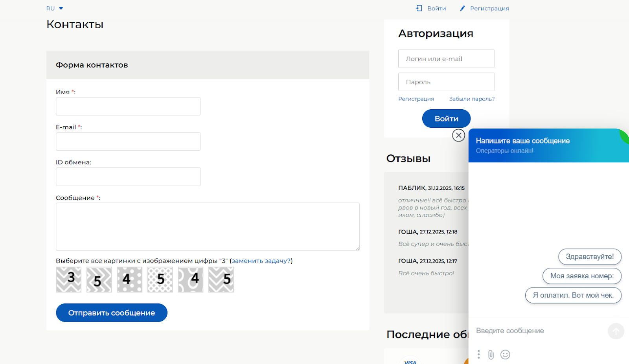Select the captcha tile showing digit 3
Viewport: 629px width, 364px height.
tap(68, 279)
